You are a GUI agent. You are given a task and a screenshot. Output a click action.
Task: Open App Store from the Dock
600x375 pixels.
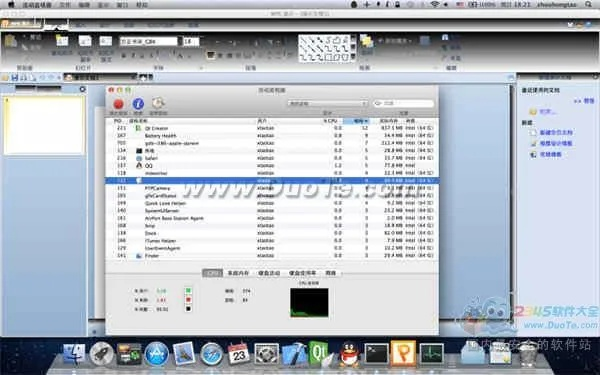(157, 354)
